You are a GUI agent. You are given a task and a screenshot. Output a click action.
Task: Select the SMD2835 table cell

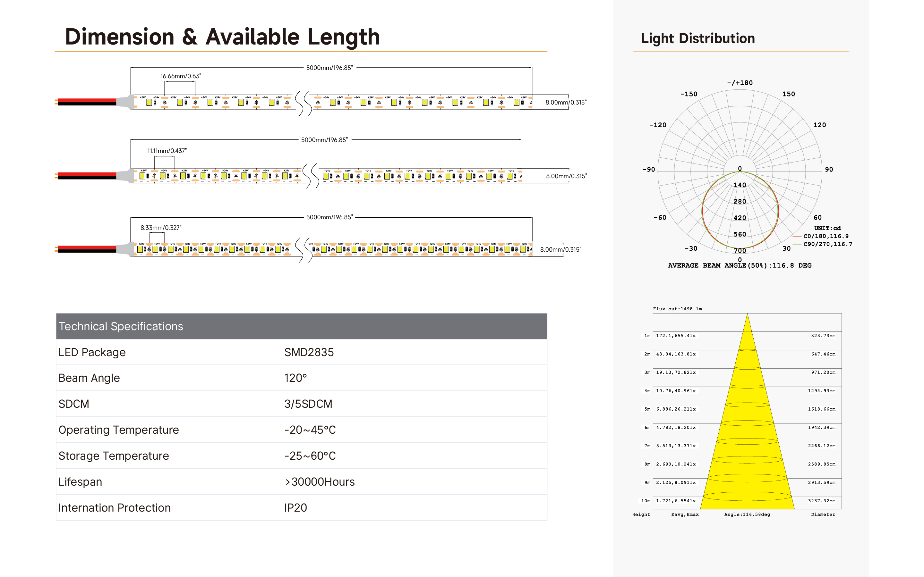(x=309, y=352)
